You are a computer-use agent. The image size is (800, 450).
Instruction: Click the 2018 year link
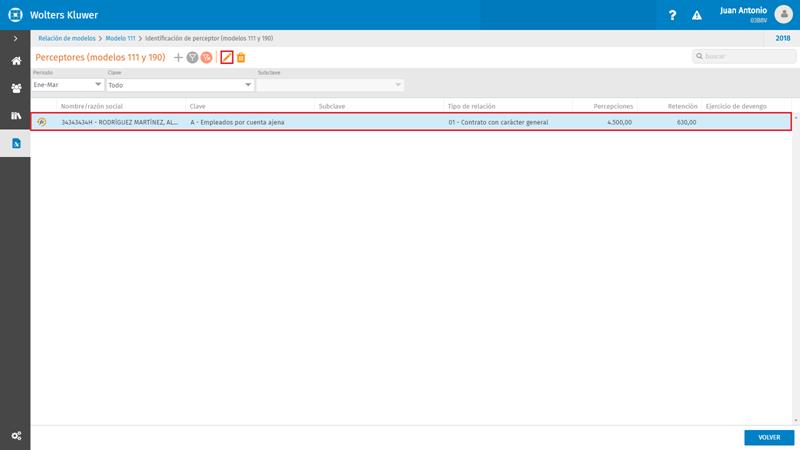point(783,38)
